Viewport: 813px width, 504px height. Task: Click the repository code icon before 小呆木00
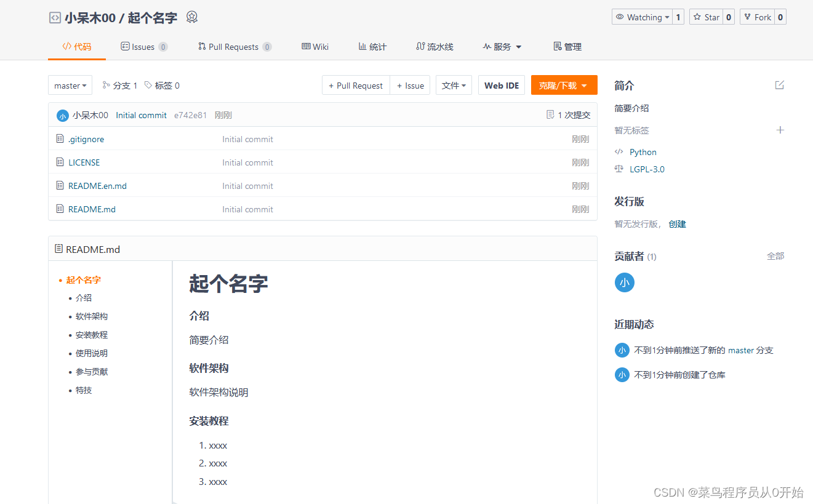[x=54, y=17]
